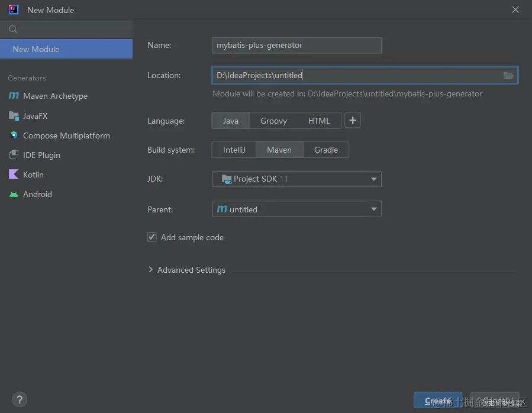Click the Project SDK folder icon
Viewport: 532px width, 413px height.
pos(226,179)
